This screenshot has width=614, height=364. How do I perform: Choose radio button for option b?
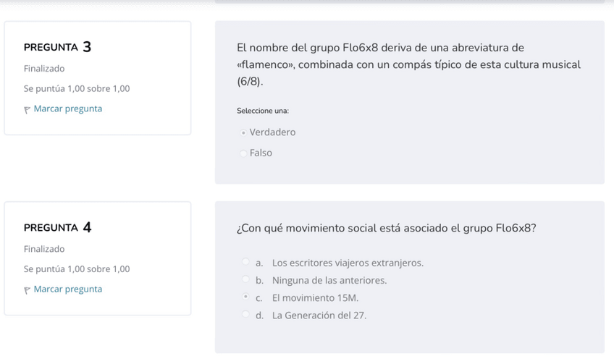click(x=245, y=280)
